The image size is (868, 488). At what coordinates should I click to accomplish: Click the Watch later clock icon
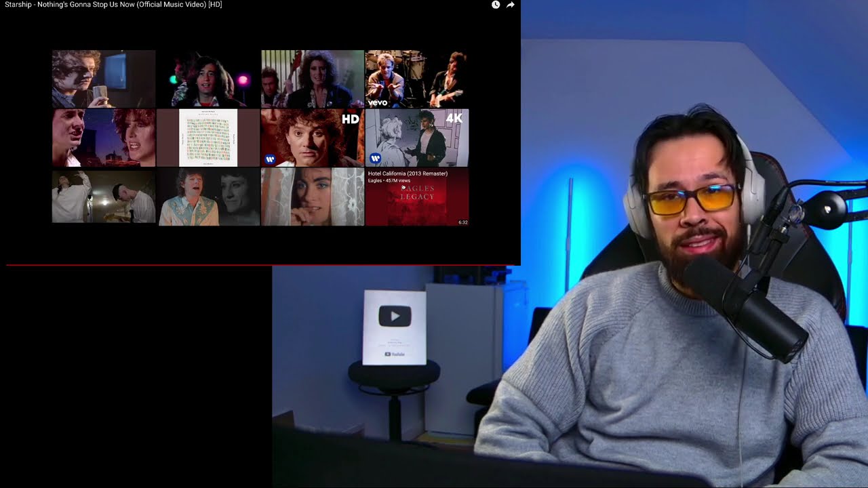pos(496,5)
